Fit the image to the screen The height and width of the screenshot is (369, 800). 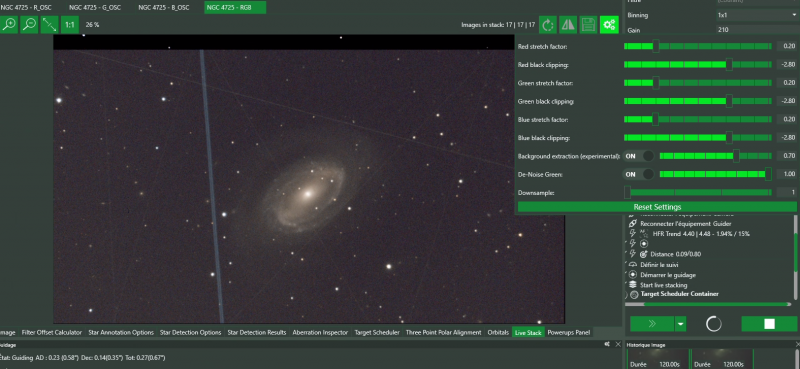click(49, 24)
